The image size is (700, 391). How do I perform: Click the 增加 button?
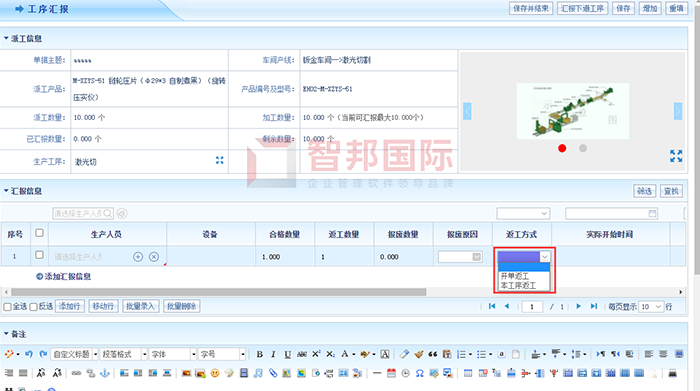pyautogui.click(x=650, y=8)
